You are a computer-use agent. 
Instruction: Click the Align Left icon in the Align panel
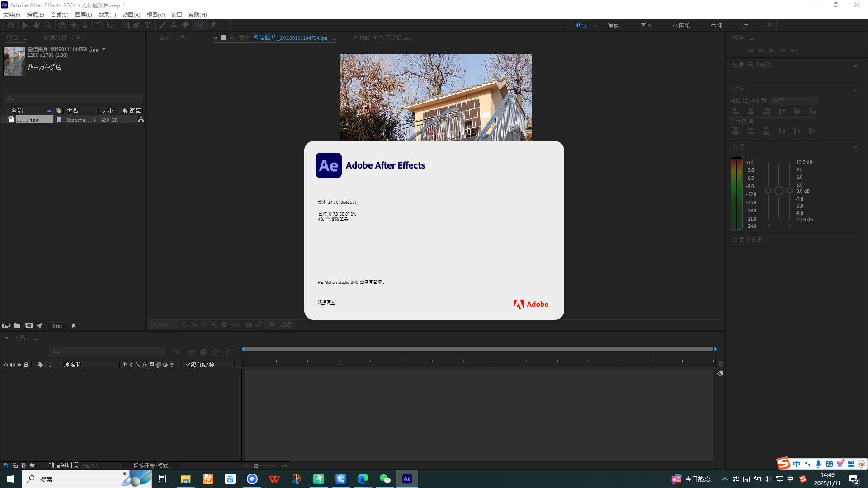coord(736,112)
